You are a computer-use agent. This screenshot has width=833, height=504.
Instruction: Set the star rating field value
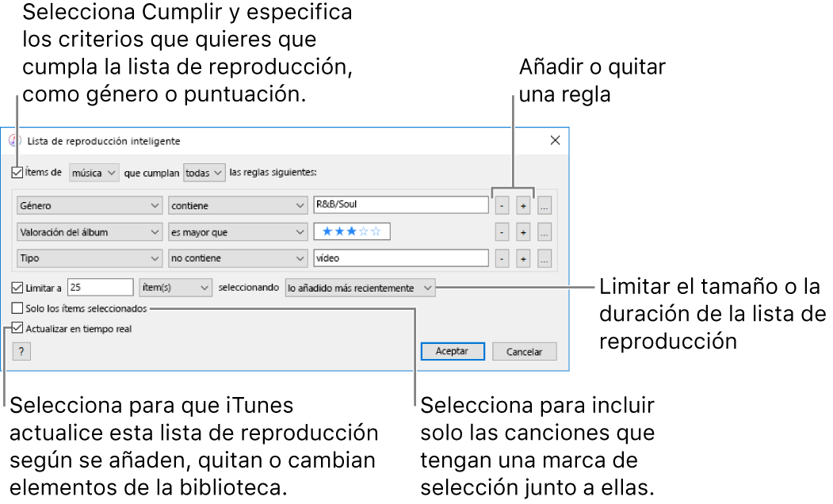click(352, 231)
